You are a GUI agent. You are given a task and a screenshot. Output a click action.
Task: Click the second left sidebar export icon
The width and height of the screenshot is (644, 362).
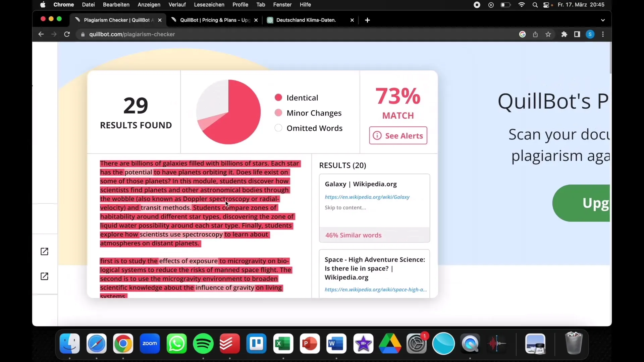(x=44, y=276)
